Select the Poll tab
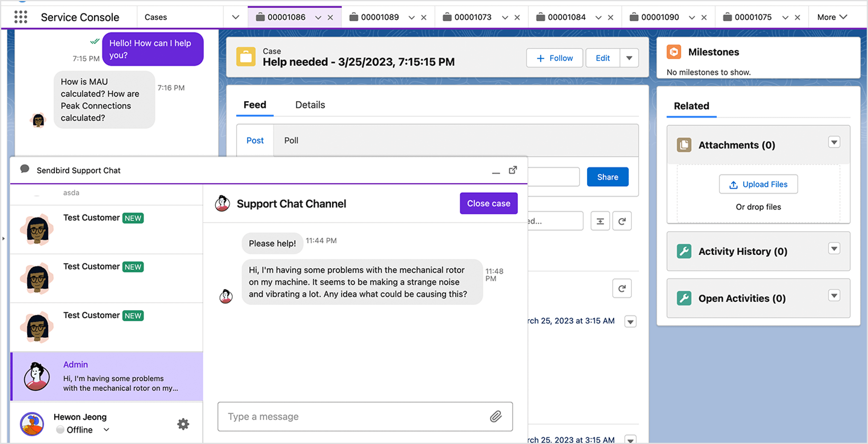 pyautogui.click(x=291, y=140)
